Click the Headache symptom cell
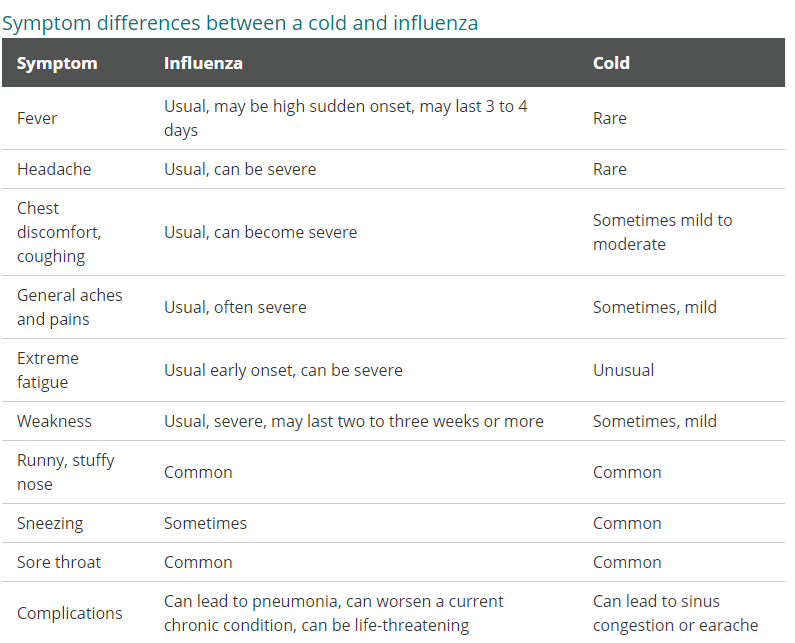 point(54,169)
